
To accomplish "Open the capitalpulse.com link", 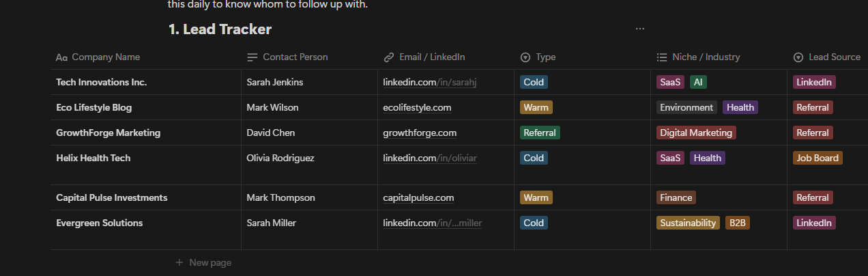I will pyautogui.click(x=418, y=198).
